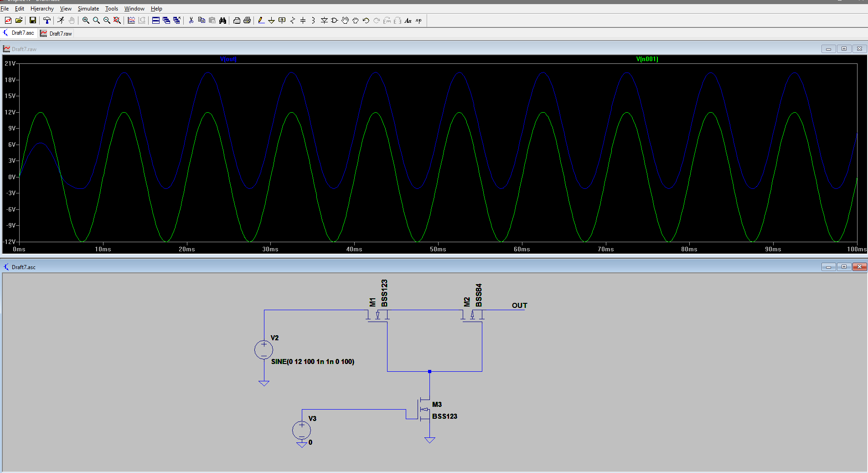Image resolution: width=868 pixels, height=473 pixels.
Task: Select the plain zoom-area magnifier icon
Action: (x=96, y=20)
